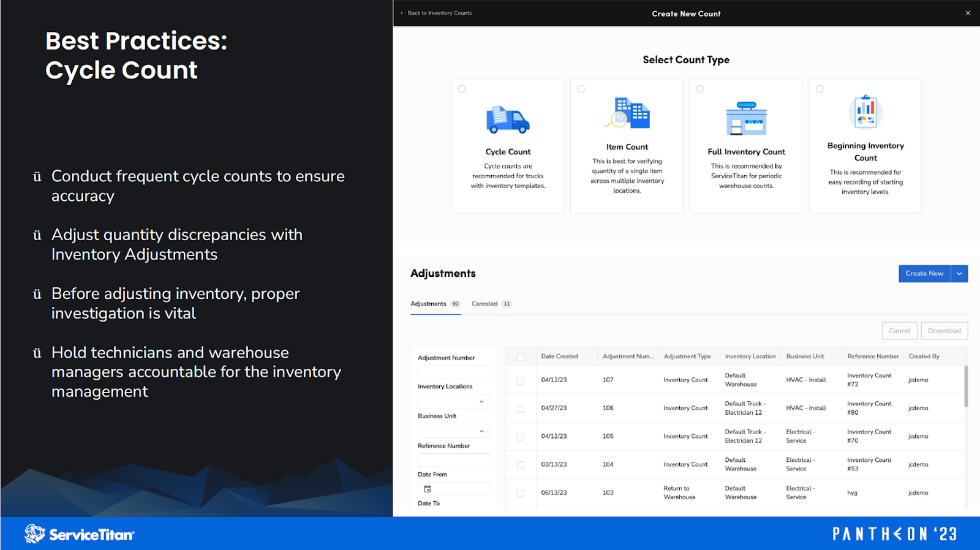Click reference Inventory Count #70

[x=869, y=436]
